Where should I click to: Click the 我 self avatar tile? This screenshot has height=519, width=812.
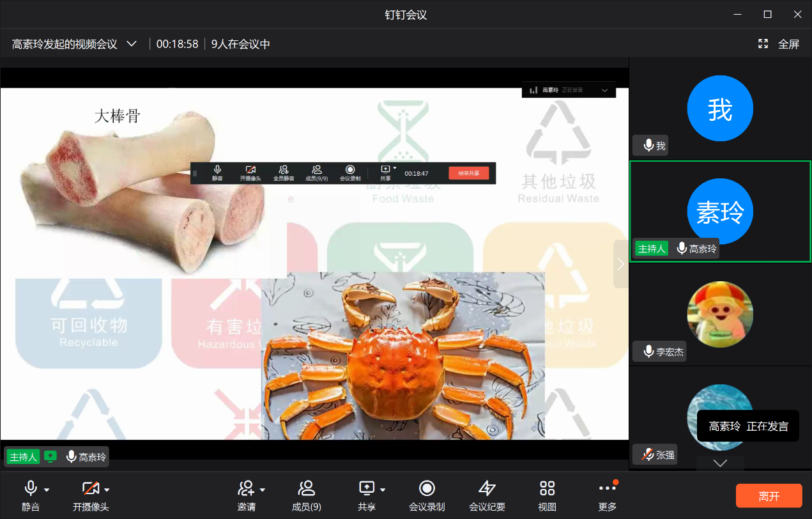coord(720,109)
